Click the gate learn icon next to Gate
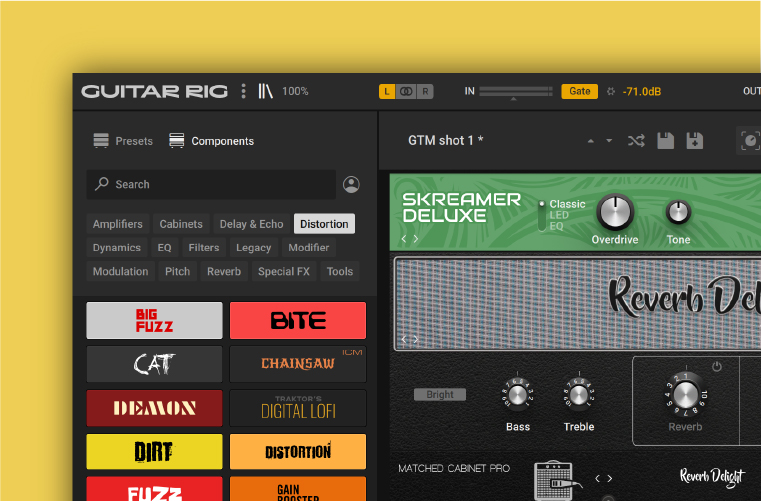 tap(611, 91)
